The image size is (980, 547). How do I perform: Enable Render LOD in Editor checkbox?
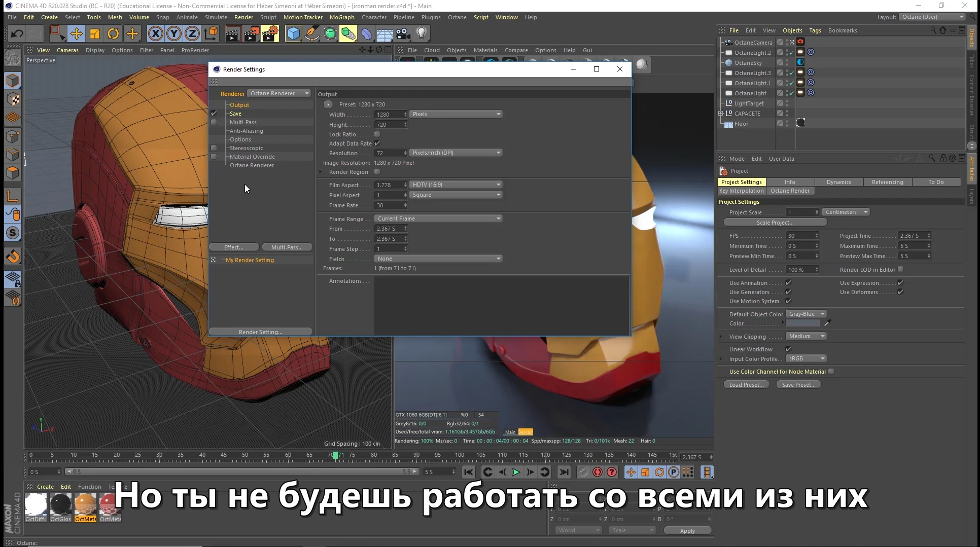900,270
